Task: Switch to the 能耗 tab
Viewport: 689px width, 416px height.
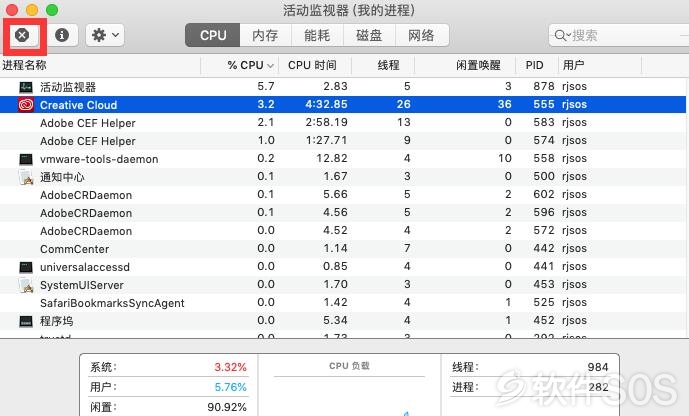Action: [317, 35]
